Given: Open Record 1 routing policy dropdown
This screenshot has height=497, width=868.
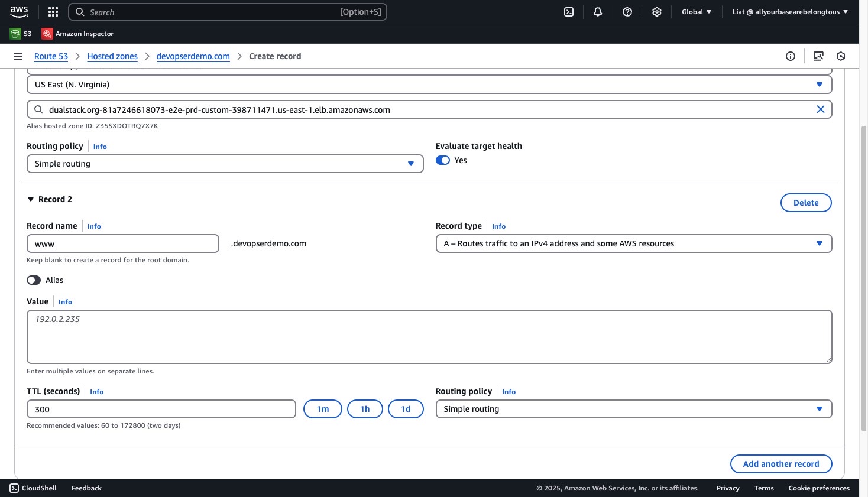Looking at the screenshot, I should [x=225, y=164].
